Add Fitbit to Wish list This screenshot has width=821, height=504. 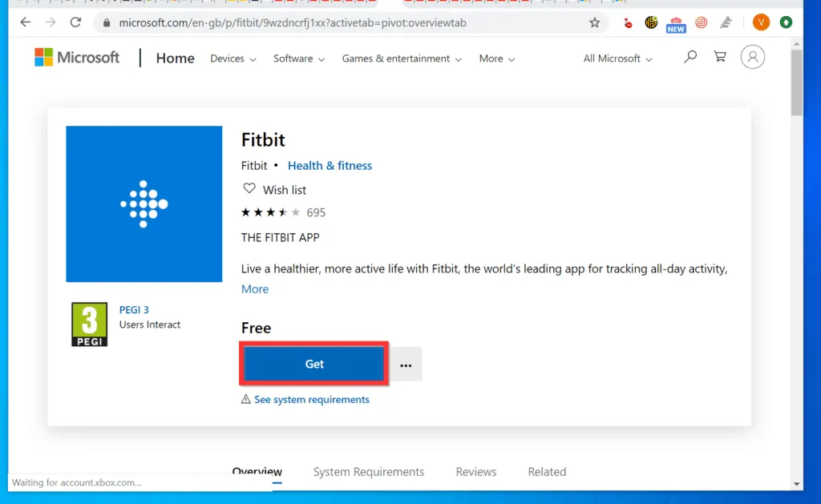click(274, 190)
